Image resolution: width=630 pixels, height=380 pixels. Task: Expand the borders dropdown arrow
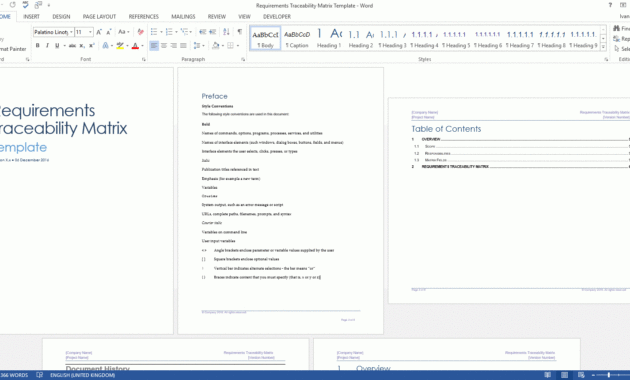(237, 45)
